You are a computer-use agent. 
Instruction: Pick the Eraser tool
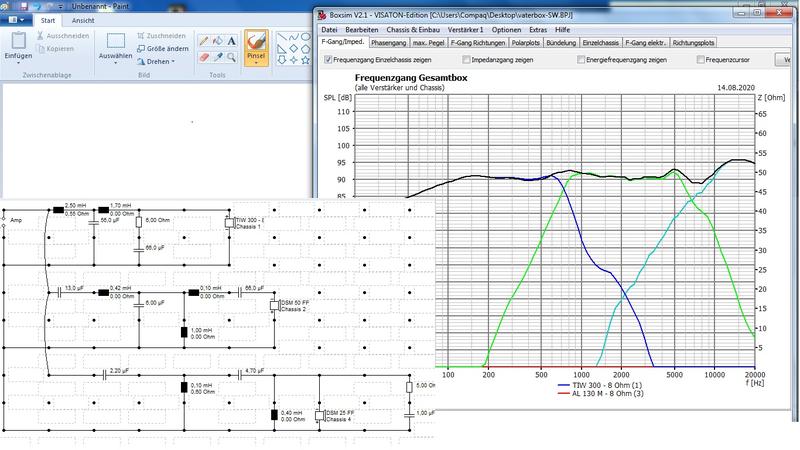click(204, 58)
